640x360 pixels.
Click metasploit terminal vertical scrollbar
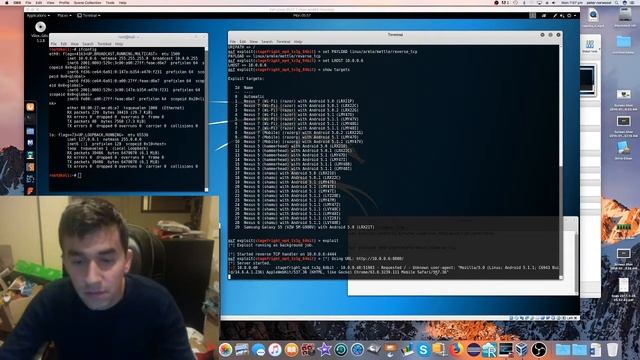click(561, 162)
